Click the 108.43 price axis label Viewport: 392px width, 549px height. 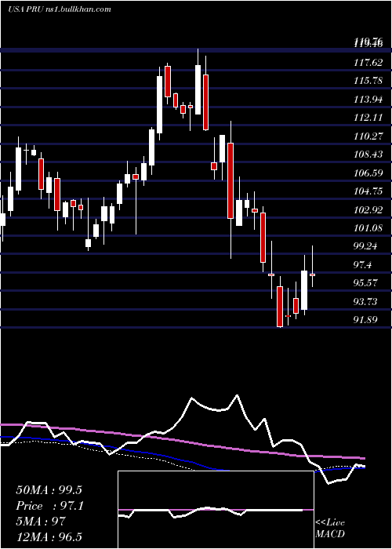tap(368, 155)
